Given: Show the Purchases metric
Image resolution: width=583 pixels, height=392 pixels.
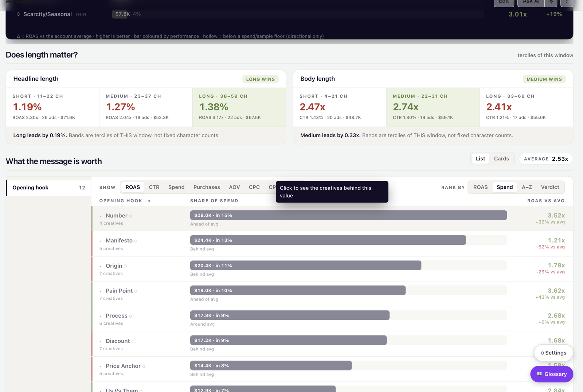Looking at the screenshot, I should (x=207, y=187).
